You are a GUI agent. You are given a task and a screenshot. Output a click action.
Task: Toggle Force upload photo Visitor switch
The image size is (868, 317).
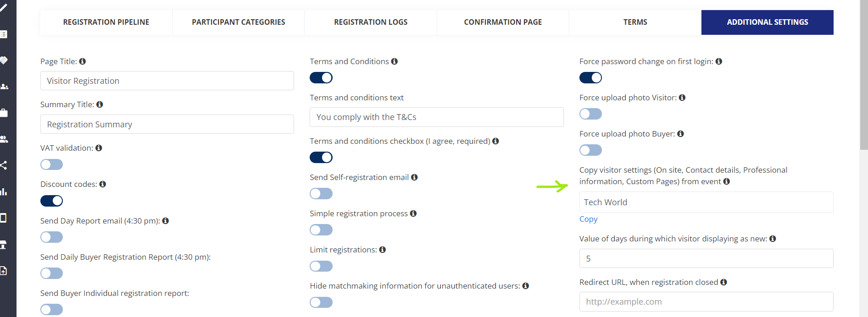(x=590, y=114)
